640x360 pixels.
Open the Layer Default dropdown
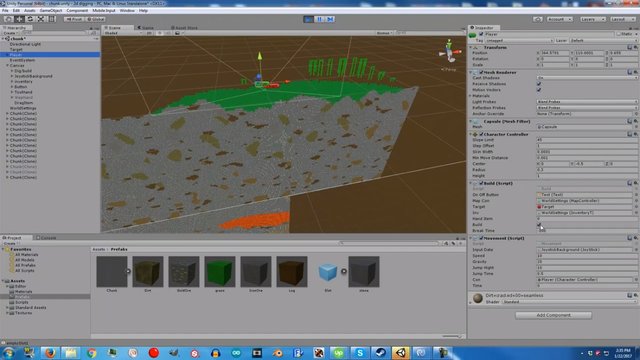[x=603, y=41]
